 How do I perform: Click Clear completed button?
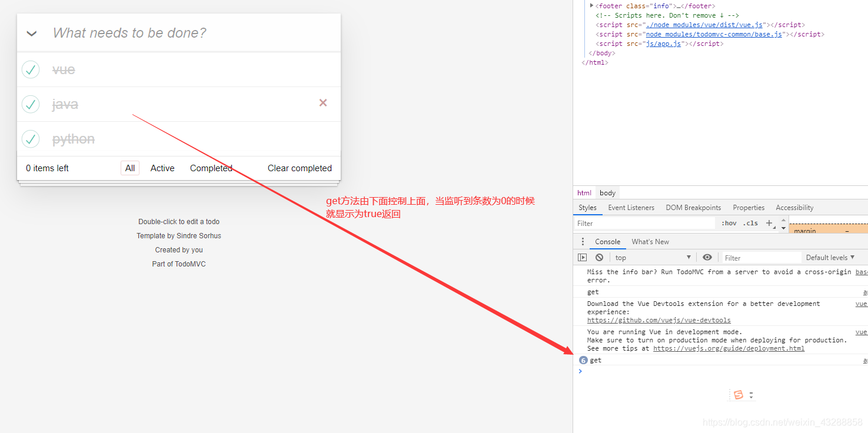pyautogui.click(x=300, y=168)
